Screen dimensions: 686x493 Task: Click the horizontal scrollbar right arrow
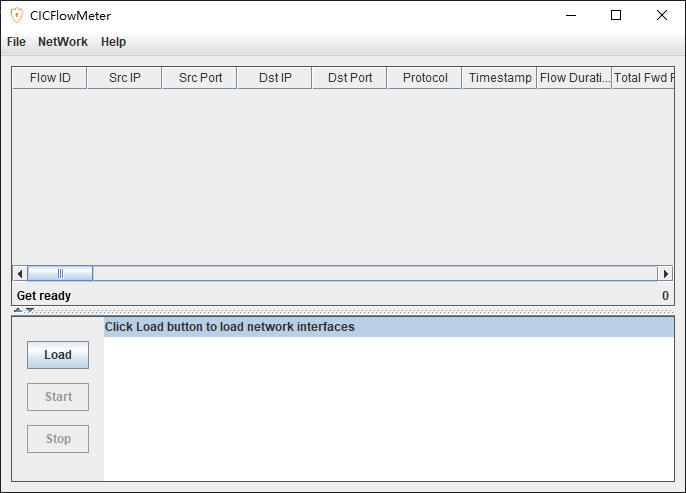tap(665, 274)
